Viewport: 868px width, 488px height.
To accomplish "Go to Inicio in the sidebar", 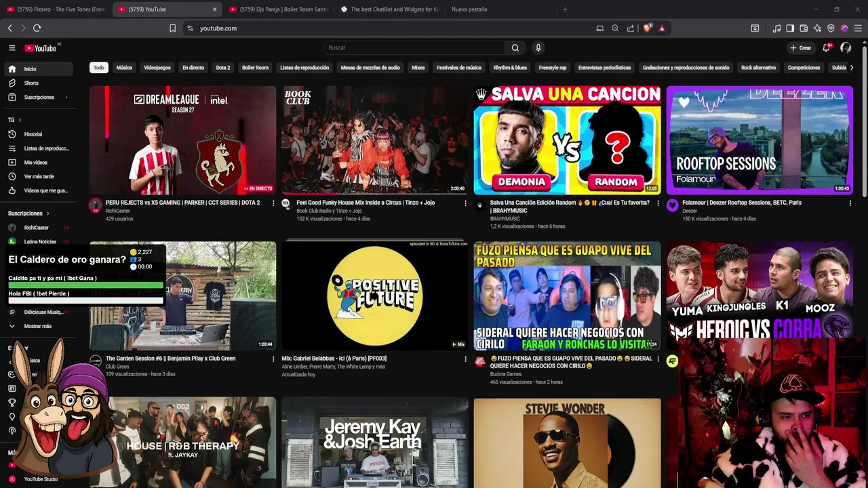I will 39,68.
